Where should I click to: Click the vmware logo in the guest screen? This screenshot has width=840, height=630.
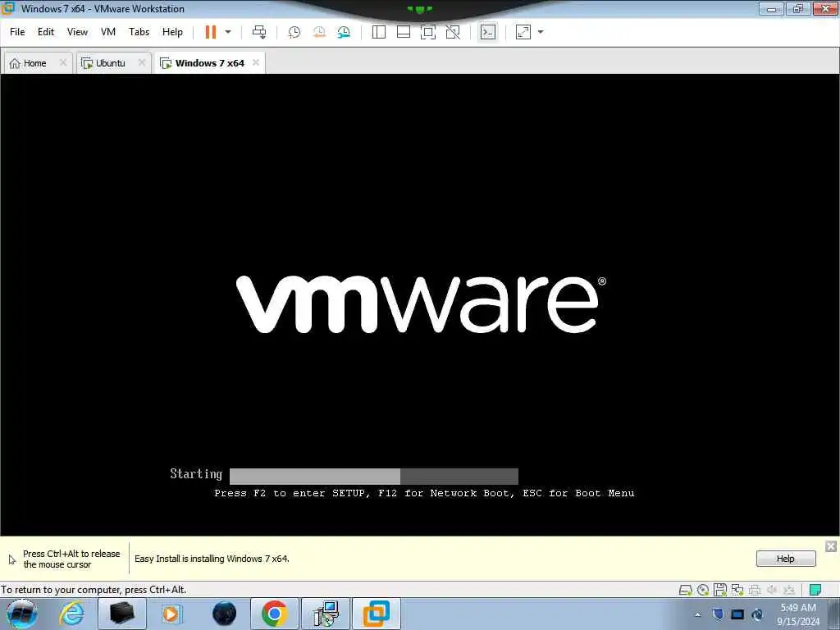coord(421,304)
